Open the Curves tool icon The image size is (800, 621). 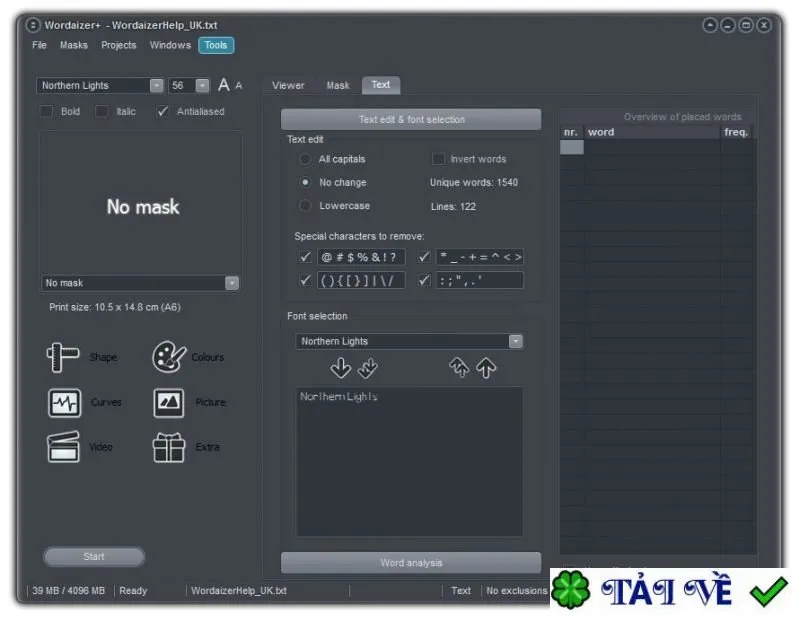tap(64, 403)
